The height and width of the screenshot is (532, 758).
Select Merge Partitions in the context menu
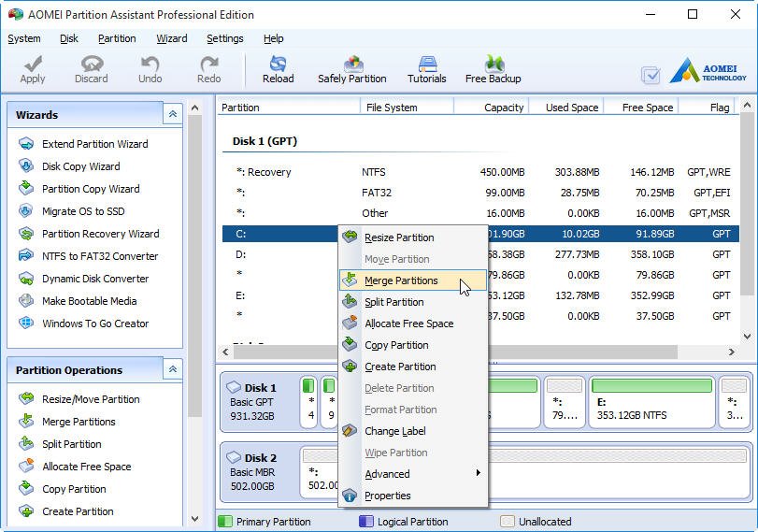401,280
